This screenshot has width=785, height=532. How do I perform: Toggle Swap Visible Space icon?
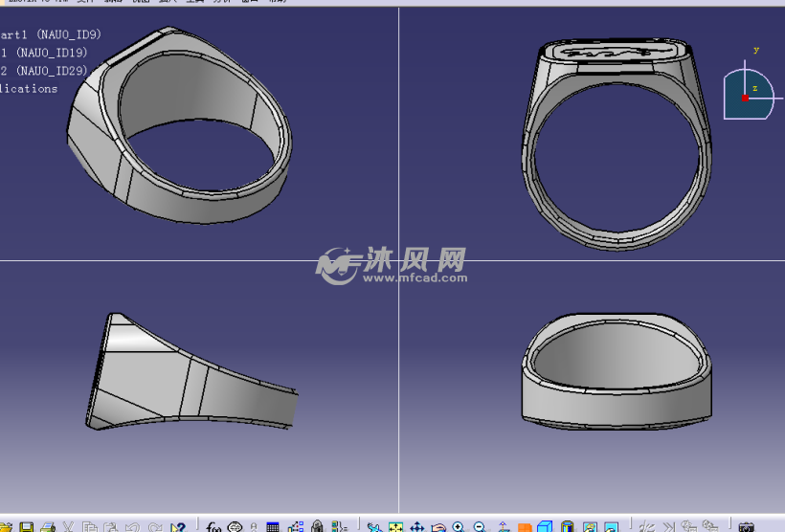(x=611, y=527)
